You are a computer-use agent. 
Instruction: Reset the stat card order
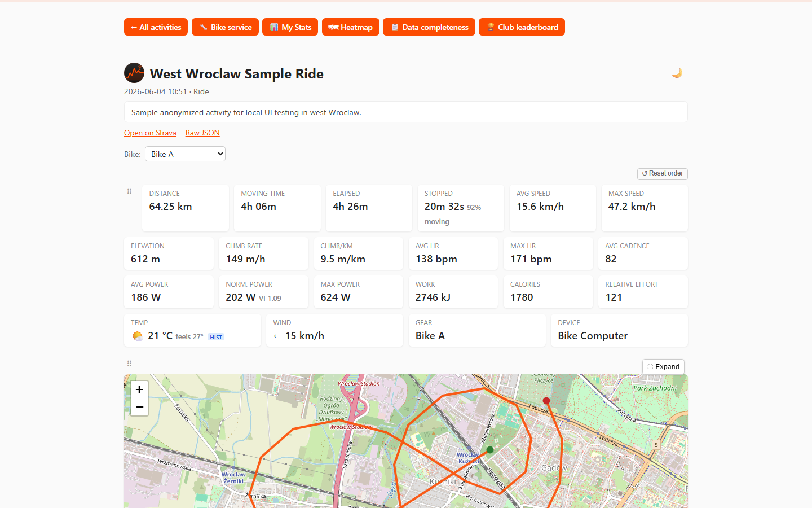(x=663, y=173)
